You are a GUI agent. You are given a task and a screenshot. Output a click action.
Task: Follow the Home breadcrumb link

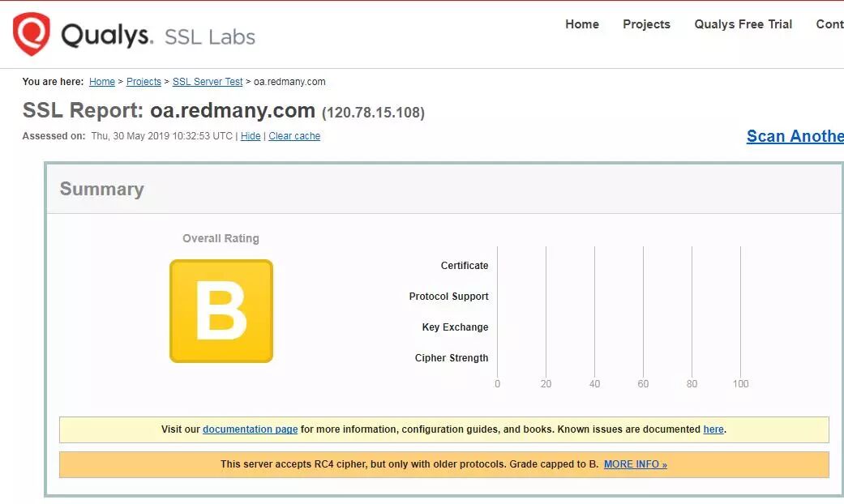(x=101, y=82)
